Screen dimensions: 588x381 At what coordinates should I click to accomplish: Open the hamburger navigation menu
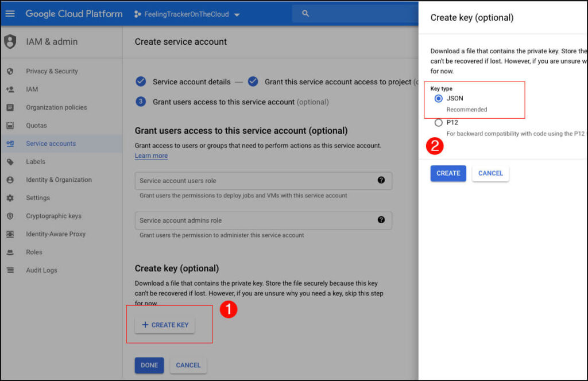click(10, 14)
